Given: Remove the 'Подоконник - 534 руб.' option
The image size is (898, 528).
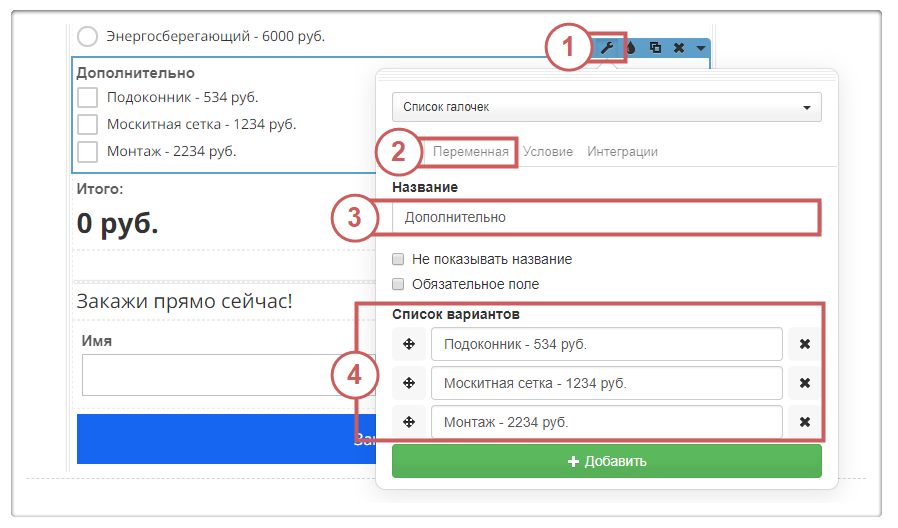Looking at the screenshot, I should (x=805, y=345).
